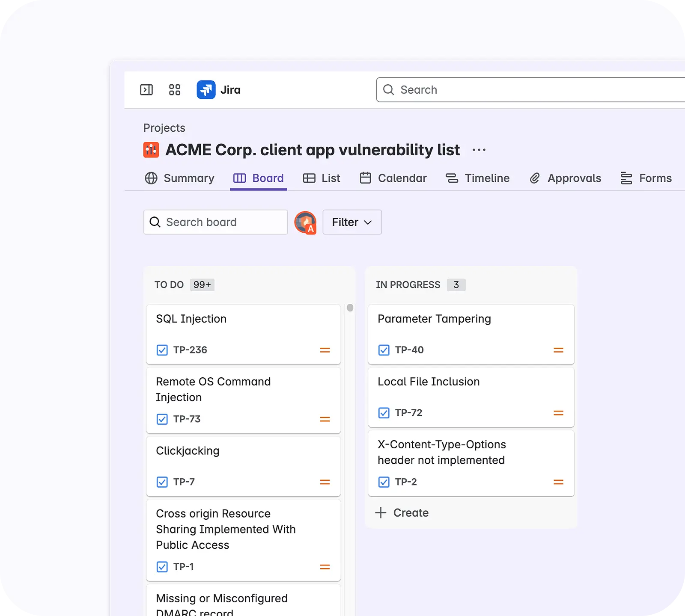Focus the top Search field
685x616 pixels.
click(x=530, y=90)
